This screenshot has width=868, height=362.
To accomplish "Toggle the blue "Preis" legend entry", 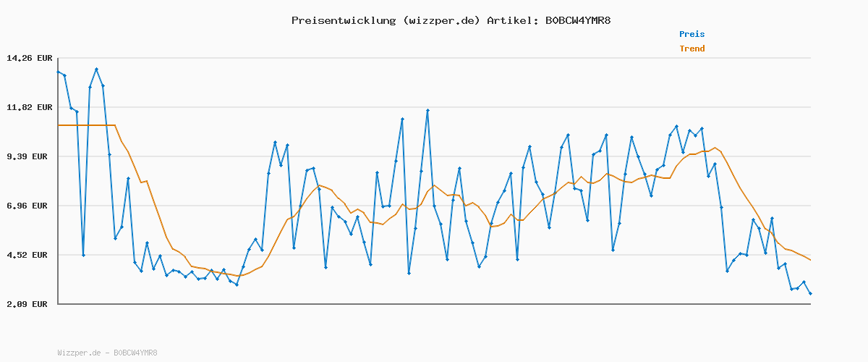I will [692, 34].
